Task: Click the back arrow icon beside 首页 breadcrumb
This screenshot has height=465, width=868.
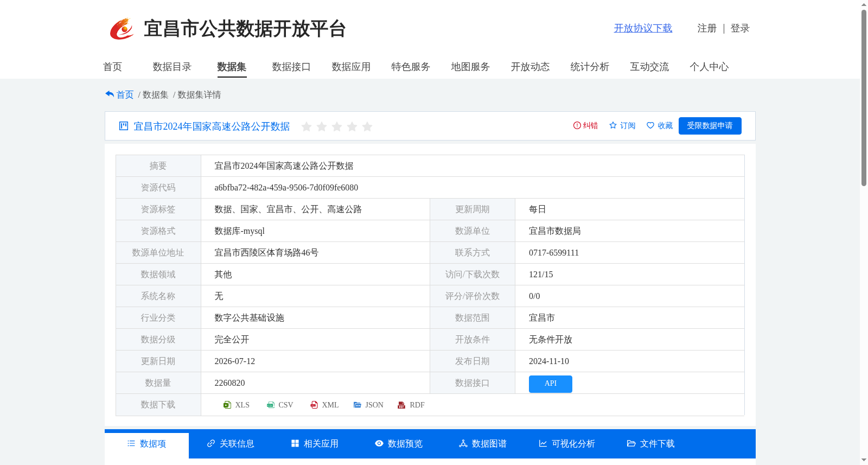Action: point(110,94)
